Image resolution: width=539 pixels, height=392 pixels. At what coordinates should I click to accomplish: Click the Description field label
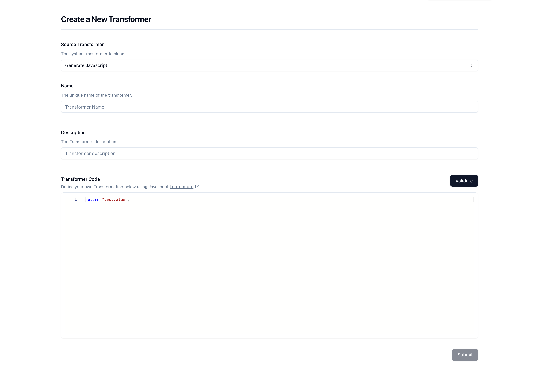coord(73,133)
